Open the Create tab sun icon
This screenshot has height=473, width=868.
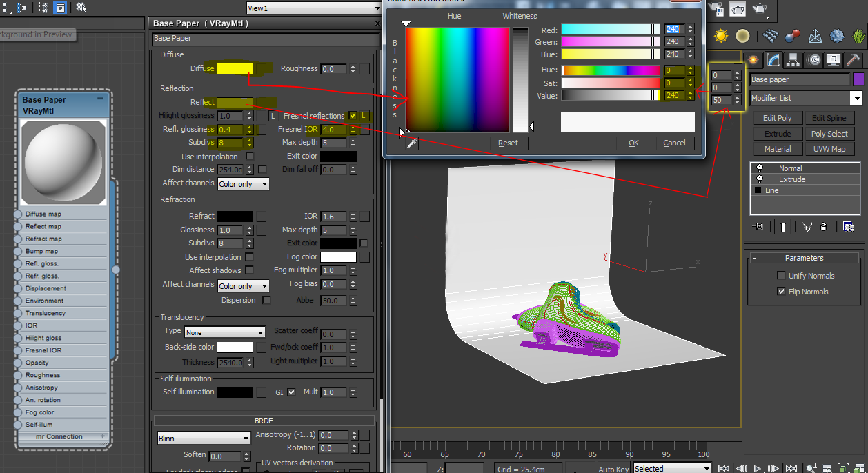pyautogui.click(x=753, y=60)
